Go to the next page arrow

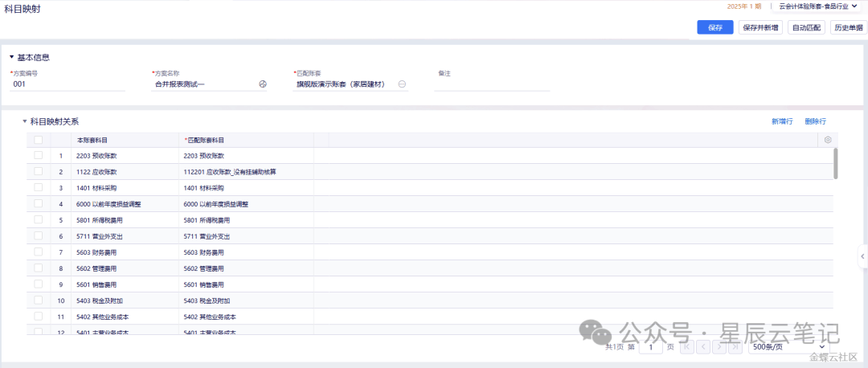pyautogui.click(x=719, y=347)
